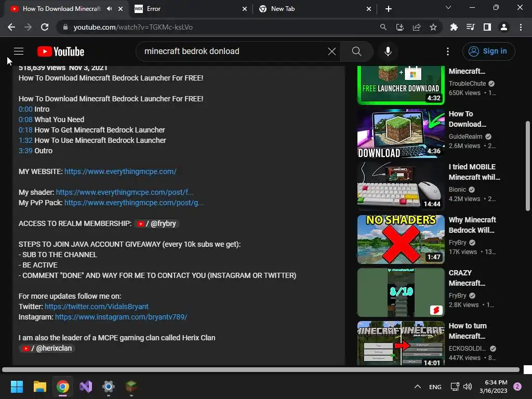Bookmark this tab with star icon
Image resolution: width=532 pixels, height=399 pixels.
click(433, 27)
